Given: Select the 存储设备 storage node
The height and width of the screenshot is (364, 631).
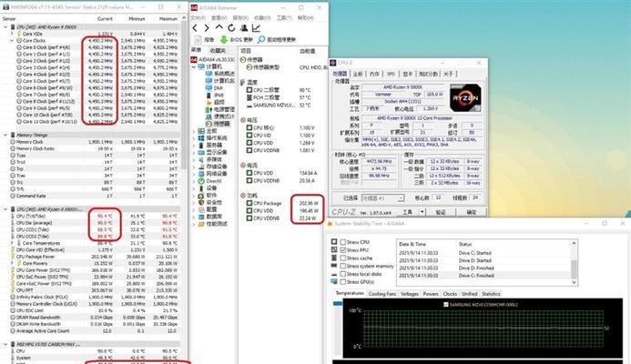Looking at the screenshot, I should pyautogui.click(x=212, y=167).
